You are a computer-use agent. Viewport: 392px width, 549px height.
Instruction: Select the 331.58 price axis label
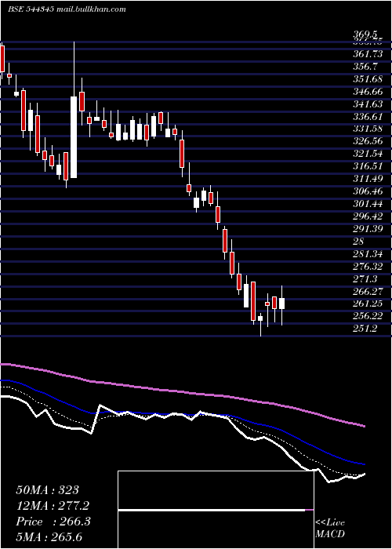pyautogui.click(x=368, y=129)
